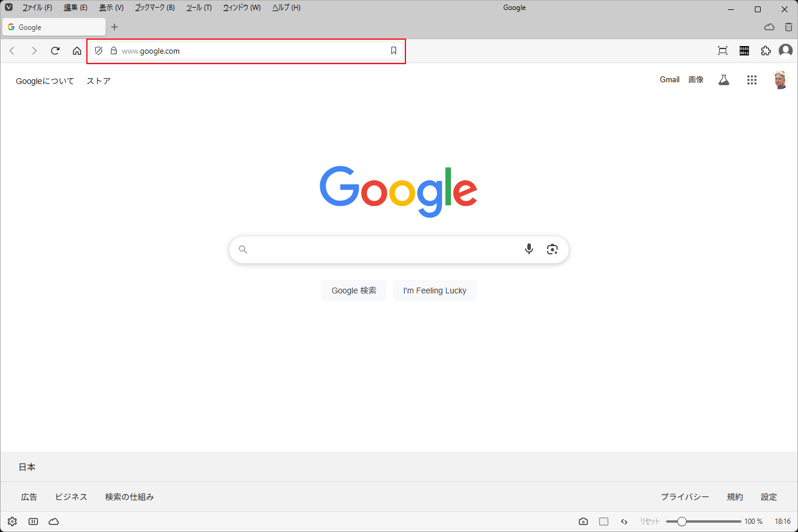Start voice search with the microphone icon

[x=529, y=249]
